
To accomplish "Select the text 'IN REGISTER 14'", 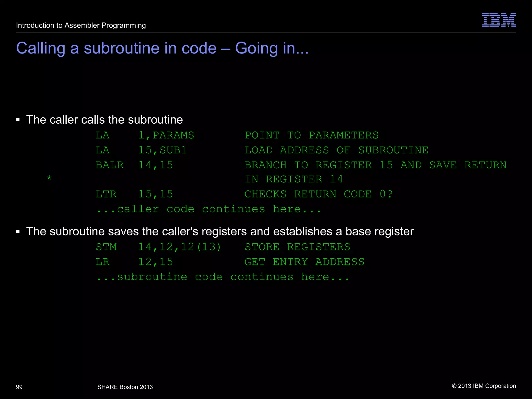I will (x=294, y=179).
